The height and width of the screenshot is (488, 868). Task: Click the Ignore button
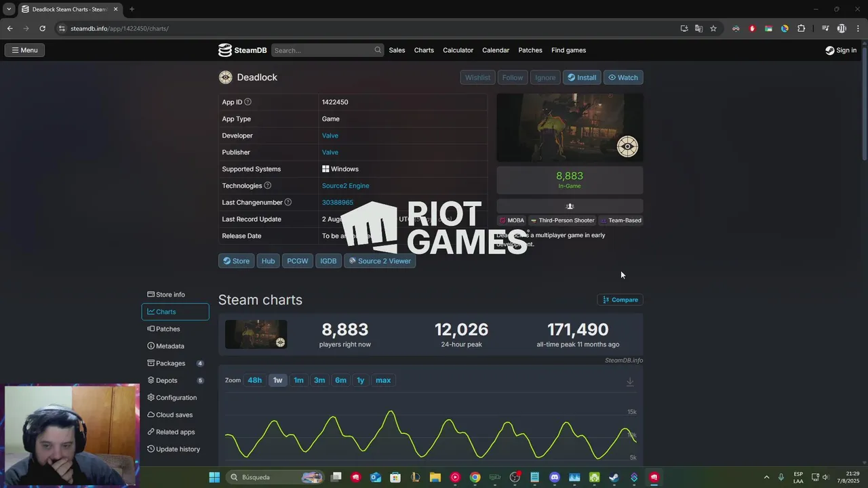tap(545, 77)
